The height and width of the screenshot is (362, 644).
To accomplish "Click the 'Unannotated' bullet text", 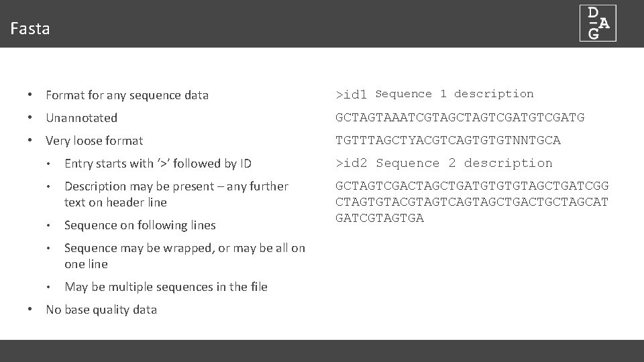I will tap(81, 118).
